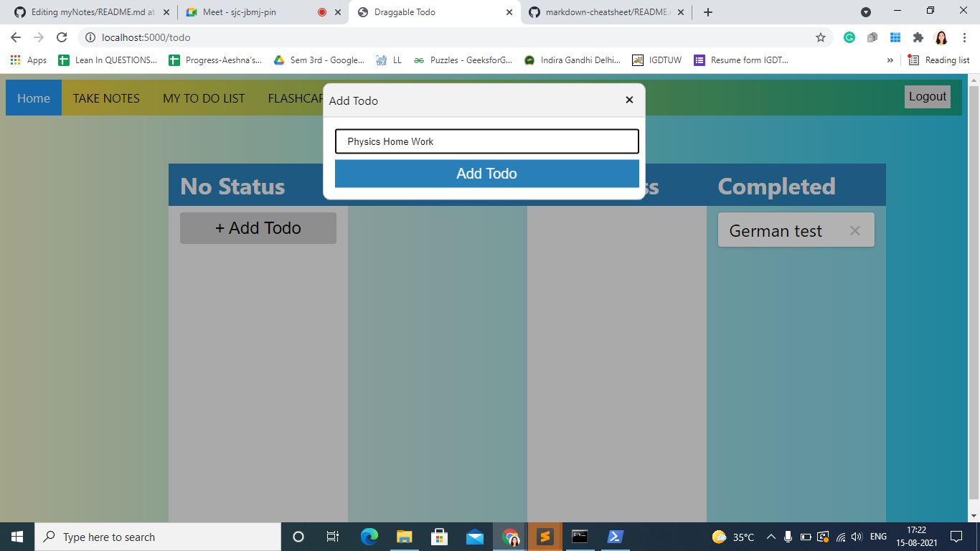Open the Windows Start menu
The width and height of the screenshot is (980, 551).
click(x=17, y=537)
